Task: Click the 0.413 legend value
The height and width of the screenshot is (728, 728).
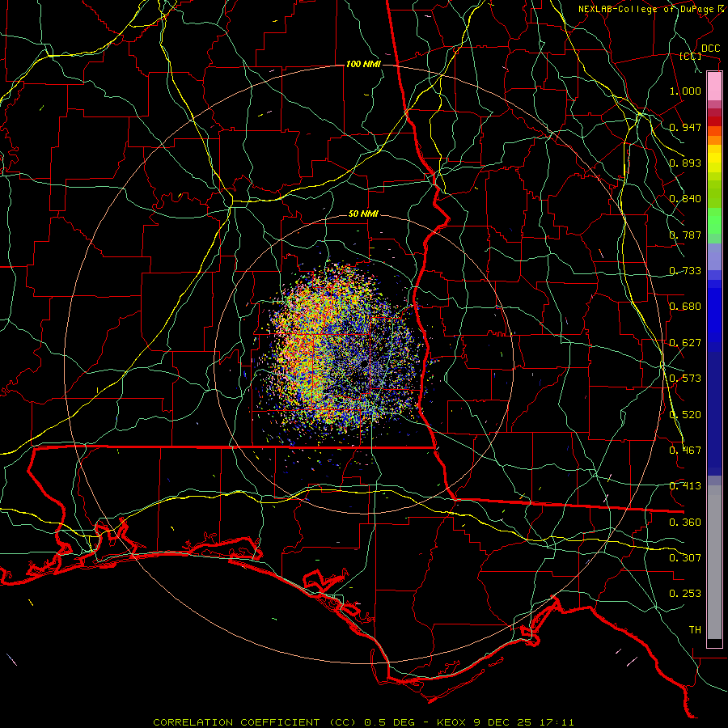Action: [685, 486]
